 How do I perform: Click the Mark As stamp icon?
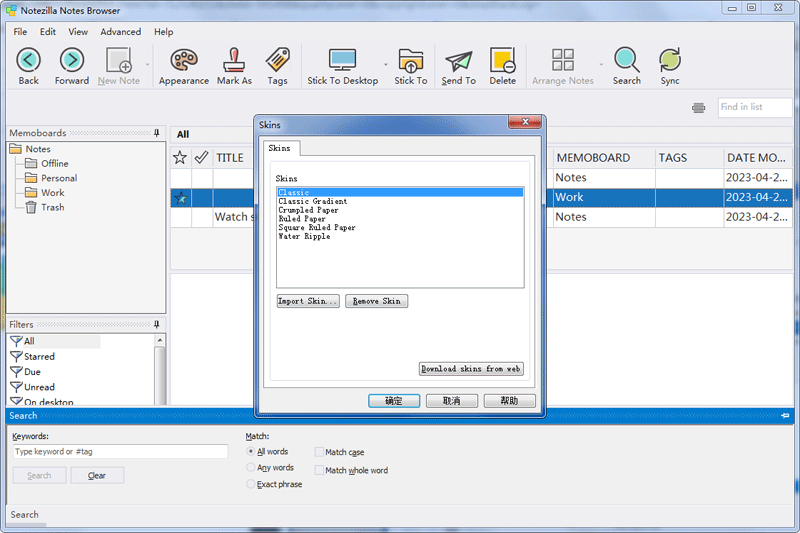[234, 60]
